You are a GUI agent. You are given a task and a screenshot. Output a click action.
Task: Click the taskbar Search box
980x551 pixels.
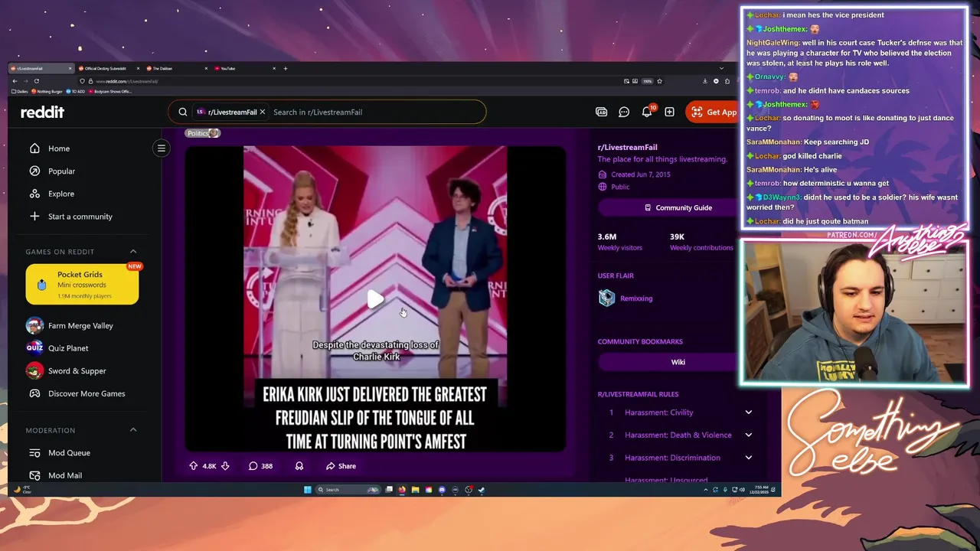point(348,490)
